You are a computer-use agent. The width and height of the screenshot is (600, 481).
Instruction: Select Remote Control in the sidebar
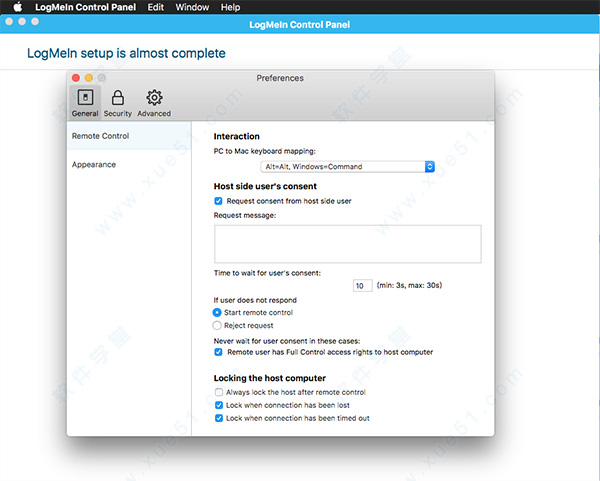(129, 136)
